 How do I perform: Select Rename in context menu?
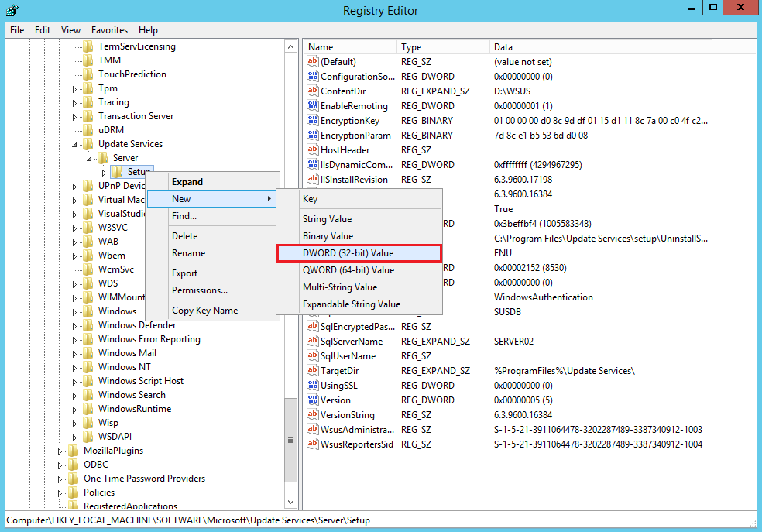click(212, 253)
